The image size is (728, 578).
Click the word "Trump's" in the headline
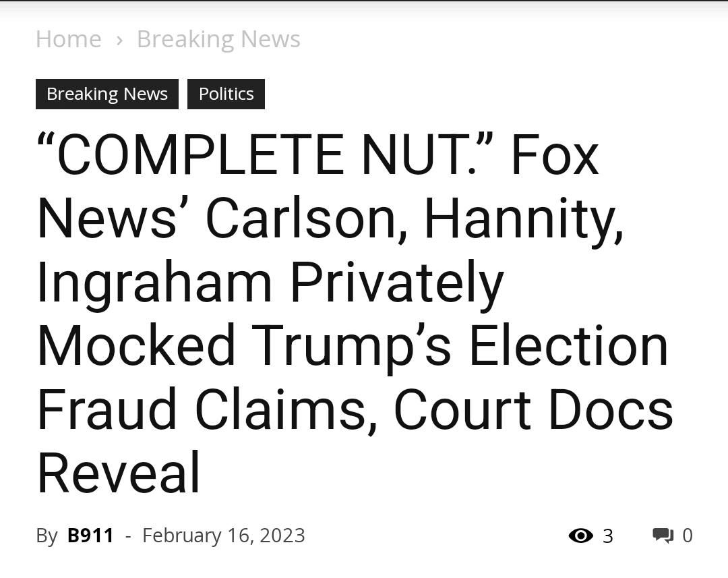353,346
